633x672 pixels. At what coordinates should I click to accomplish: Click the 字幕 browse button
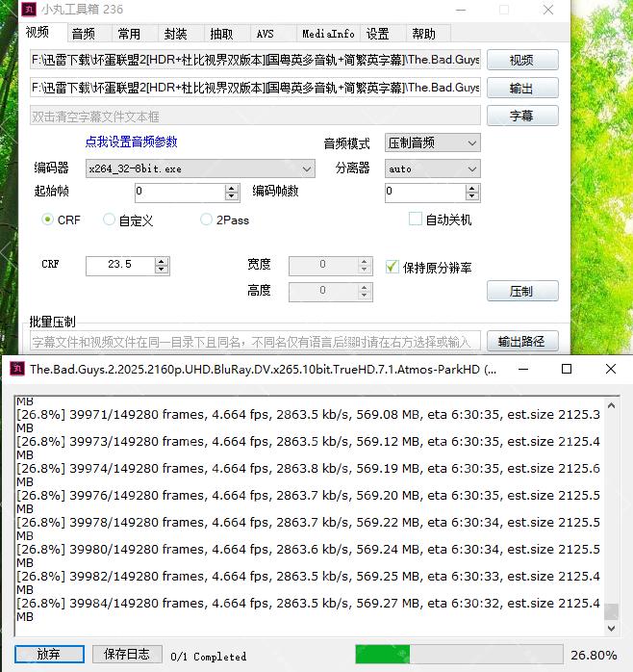coord(522,116)
